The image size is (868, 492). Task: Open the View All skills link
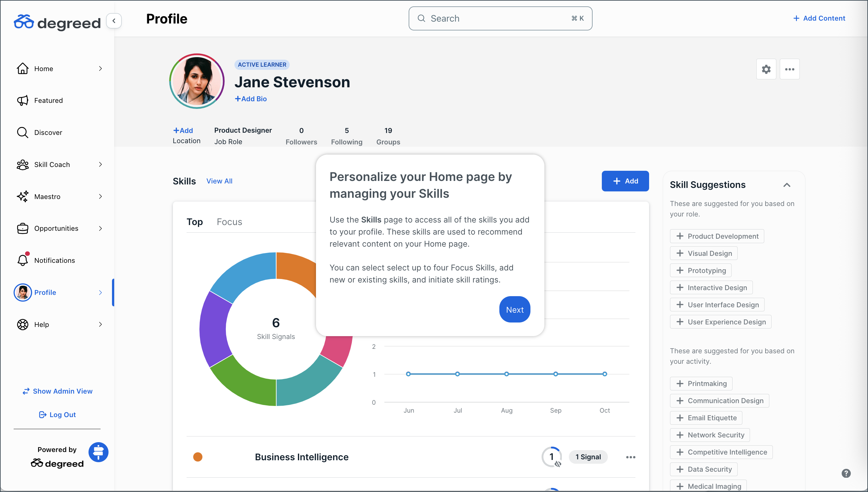(x=219, y=181)
